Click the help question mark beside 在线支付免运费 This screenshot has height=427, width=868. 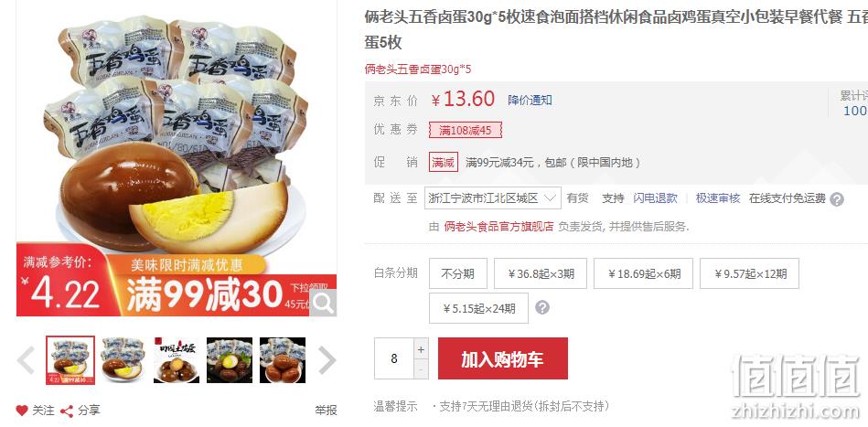[x=837, y=199]
